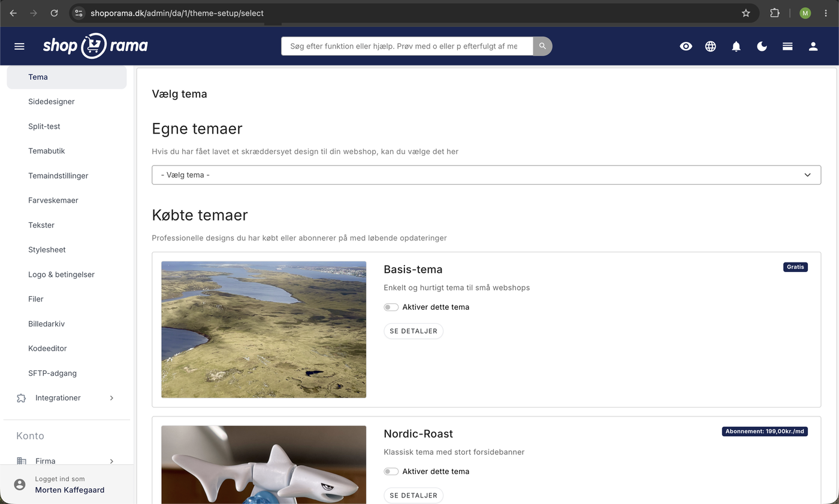Click the stacked card icon in header

click(787, 46)
